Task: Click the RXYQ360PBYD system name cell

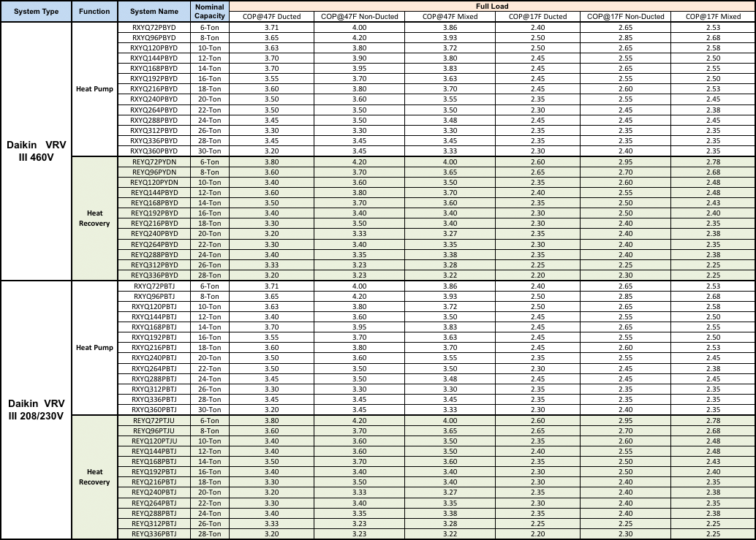Action: tap(154, 151)
